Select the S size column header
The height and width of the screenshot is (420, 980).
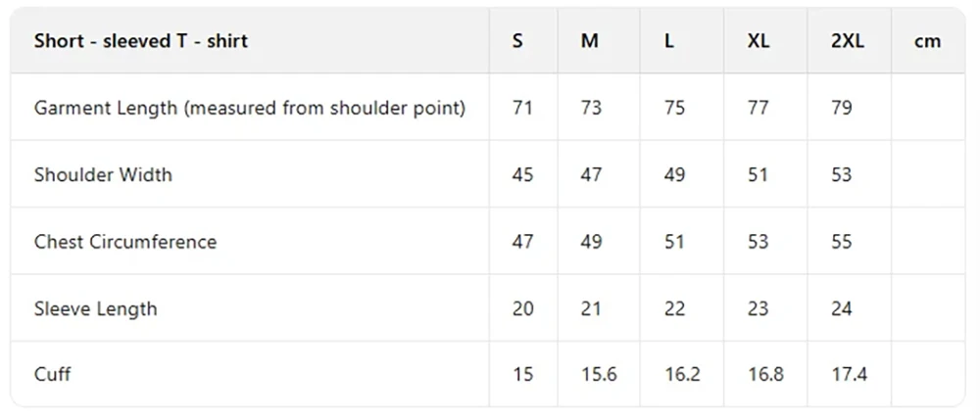pyautogui.click(x=517, y=41)
